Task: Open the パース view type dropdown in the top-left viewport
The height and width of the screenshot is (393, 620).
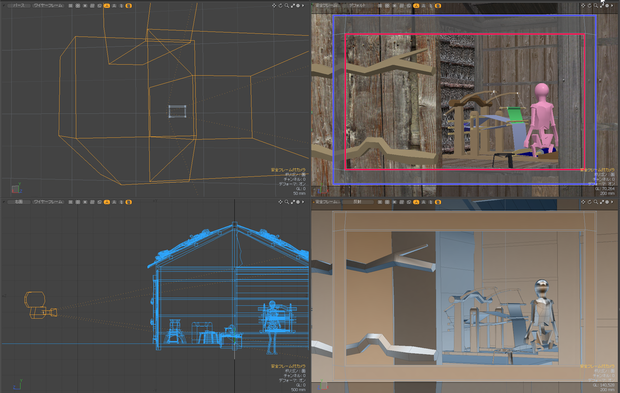Action: [19, 6]
